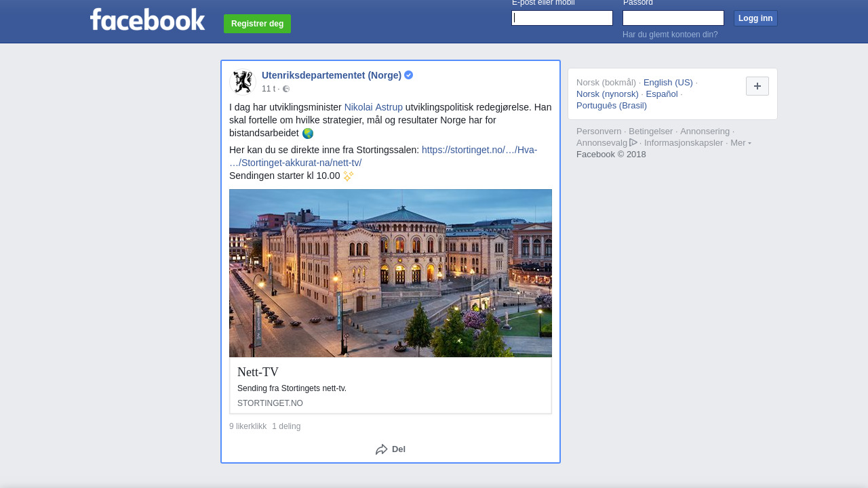Open Utenriksdepartementet (Norge) page name link
The image size is (868, 488).
coord(332,75)
